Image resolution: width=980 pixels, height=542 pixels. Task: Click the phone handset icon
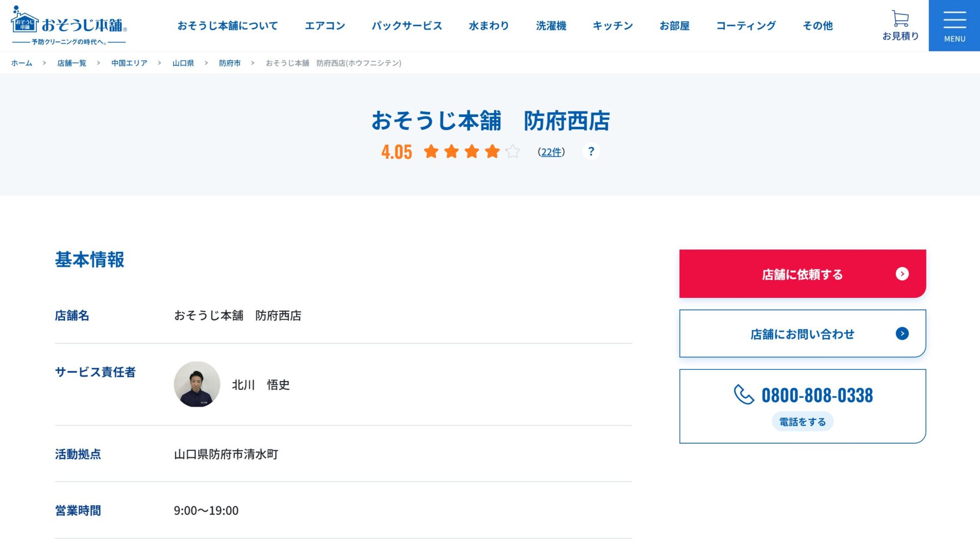(744, 394)
